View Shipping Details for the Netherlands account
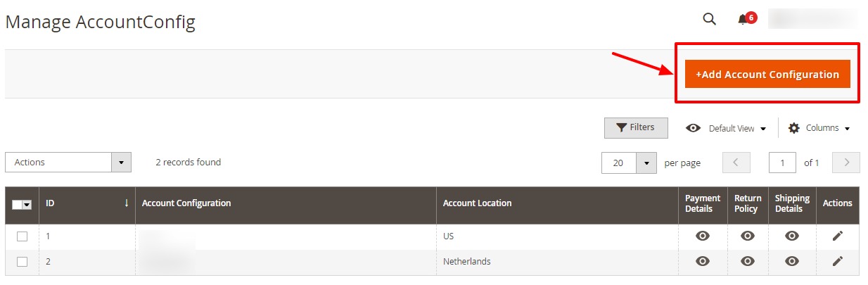Screen dimensions: 868x285 [x=792, y=261]
